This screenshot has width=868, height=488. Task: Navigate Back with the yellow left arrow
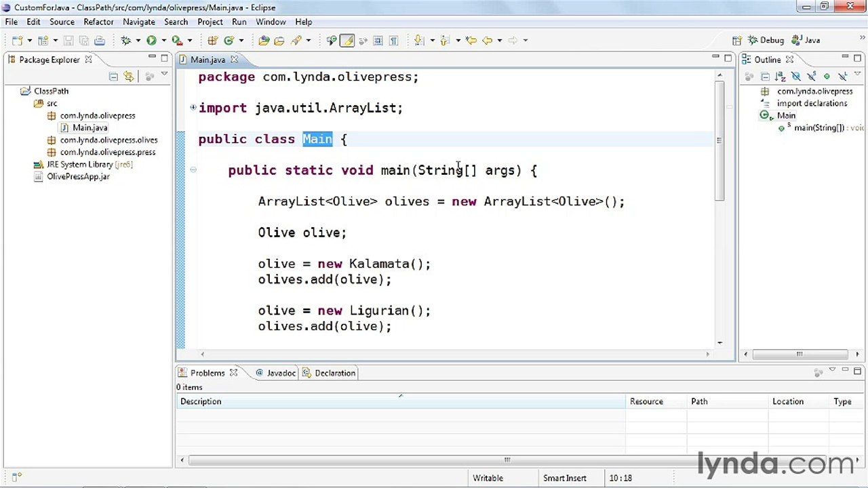487,41
